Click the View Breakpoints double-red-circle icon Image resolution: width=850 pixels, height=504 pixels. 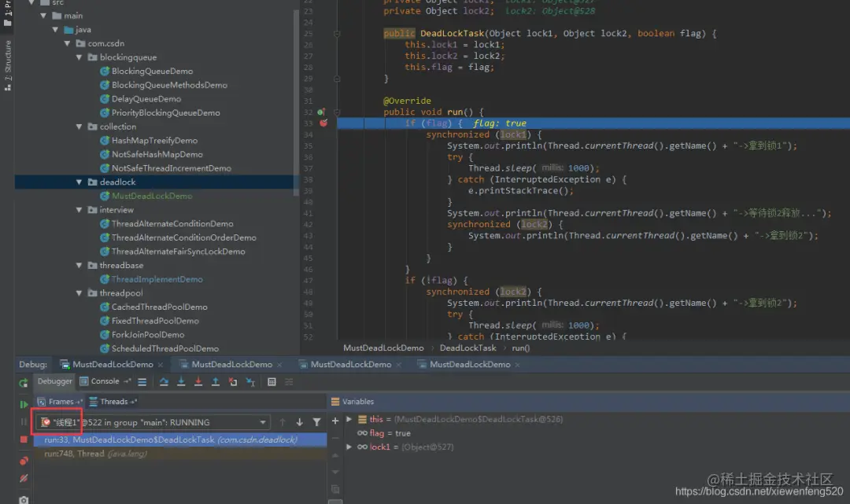[x=24, y=461]
